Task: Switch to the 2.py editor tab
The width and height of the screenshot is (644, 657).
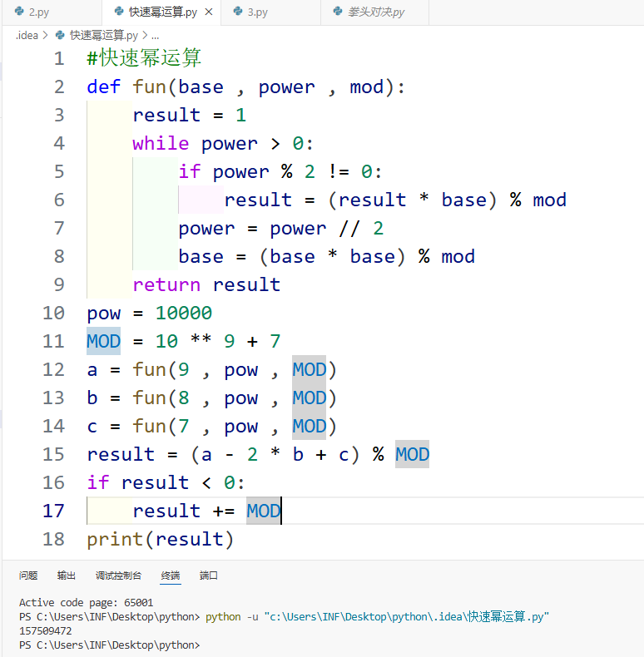Action: [51, 12]
